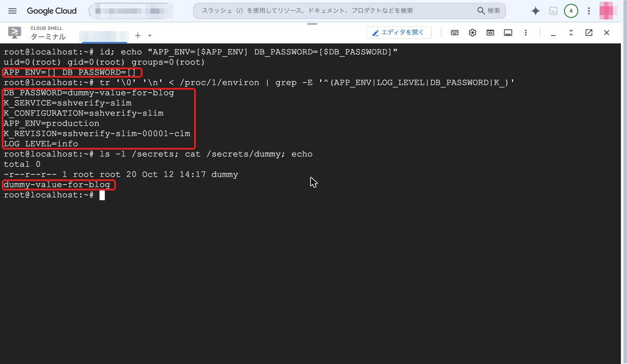Open the Gemini sparkle assistant icon
Screen dimensions: 628x364
536,11
